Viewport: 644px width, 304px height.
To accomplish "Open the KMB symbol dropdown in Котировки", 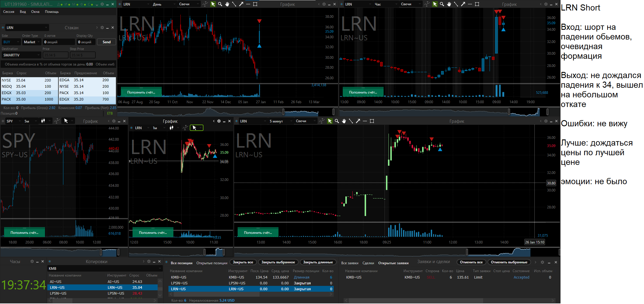I will coord(105,268).
